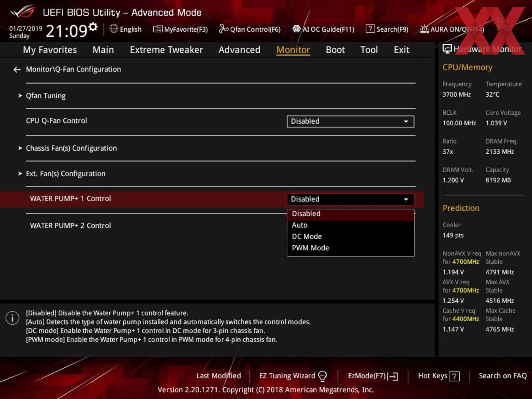This screenshot has width=532, height=399.
Task: Click the 100.00 MHz BCLK value
Action: [459, 123]
